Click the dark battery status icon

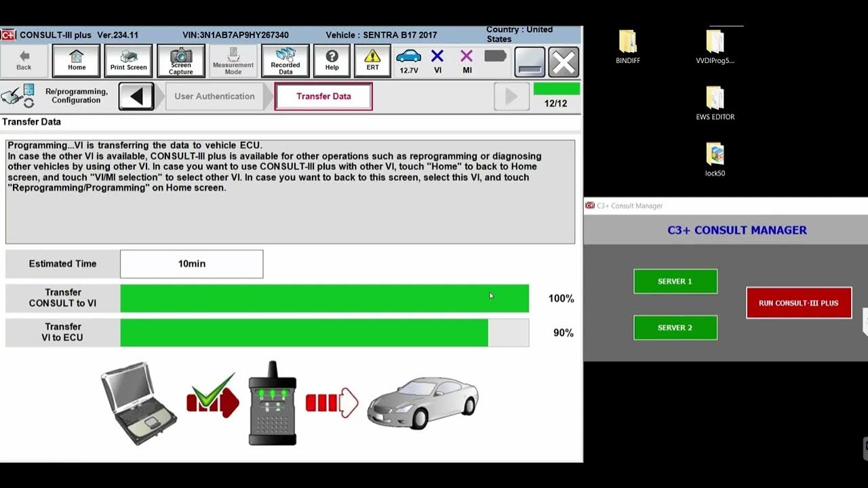[x=496, y=56]
